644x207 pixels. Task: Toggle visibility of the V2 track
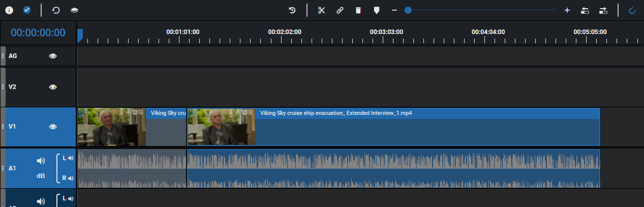click(x=53, y=87)
